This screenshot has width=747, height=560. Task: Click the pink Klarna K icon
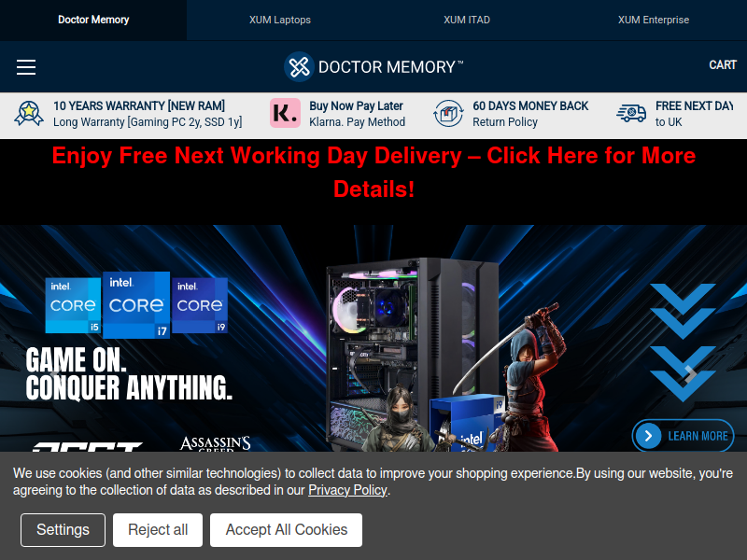pyautogui.click(x=285, y=113)
